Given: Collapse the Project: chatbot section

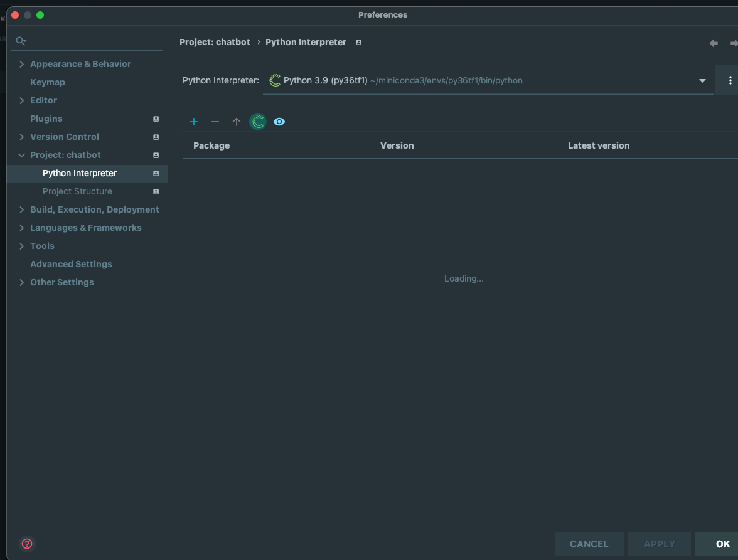Looking at the screenshot, I should 21,155.
